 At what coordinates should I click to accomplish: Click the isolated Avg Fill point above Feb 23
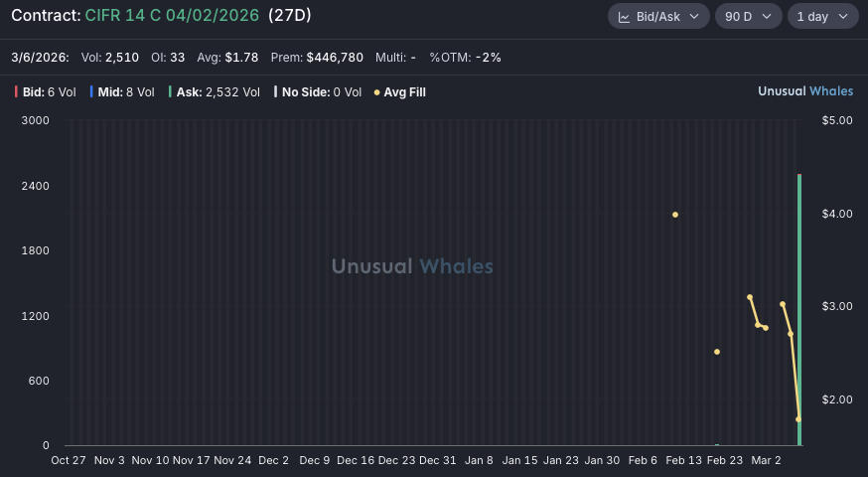[x=717, y=352]
